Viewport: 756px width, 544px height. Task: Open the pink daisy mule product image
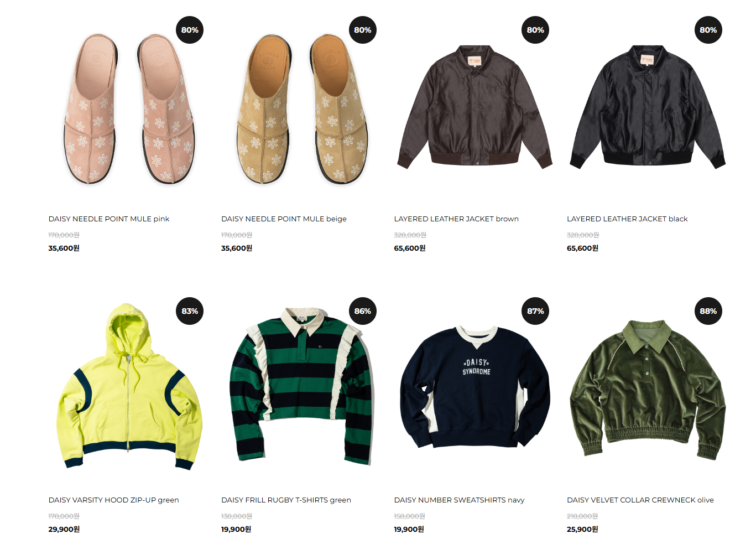point(128,109)
